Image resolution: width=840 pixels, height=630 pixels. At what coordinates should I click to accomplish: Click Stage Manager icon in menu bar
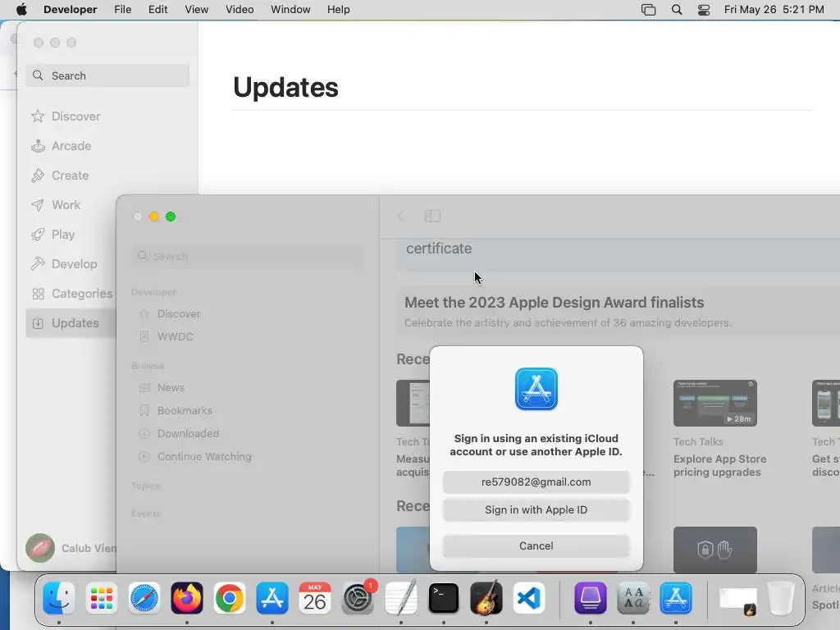[x=648, y=10]
